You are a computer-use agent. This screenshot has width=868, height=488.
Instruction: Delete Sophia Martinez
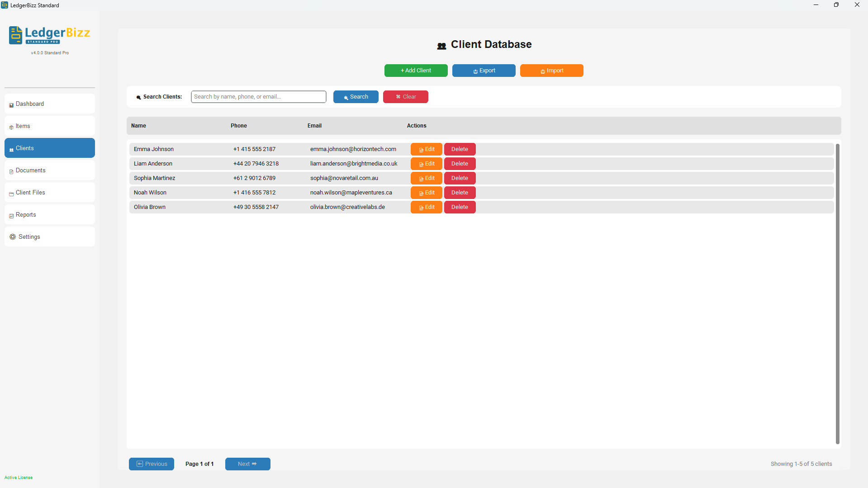click(460, 178)
